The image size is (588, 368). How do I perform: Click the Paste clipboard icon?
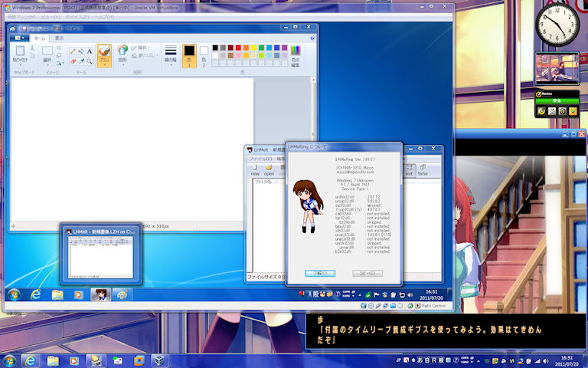coord(20,51)
